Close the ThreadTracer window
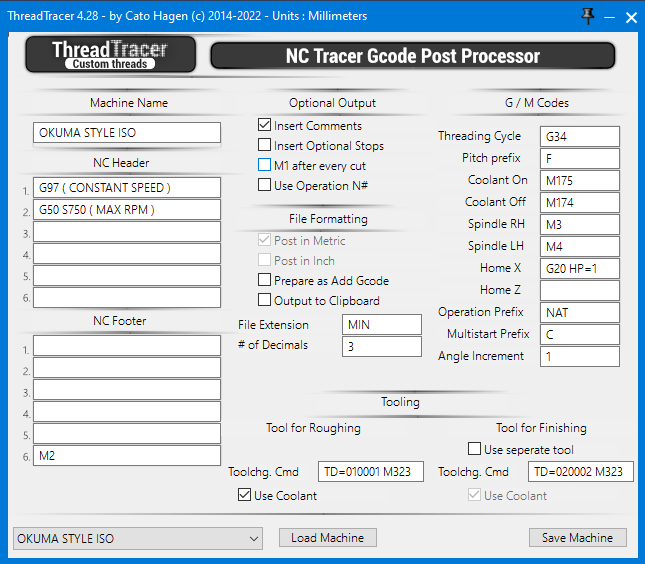 pyautogui.click(x=631, y=17)
